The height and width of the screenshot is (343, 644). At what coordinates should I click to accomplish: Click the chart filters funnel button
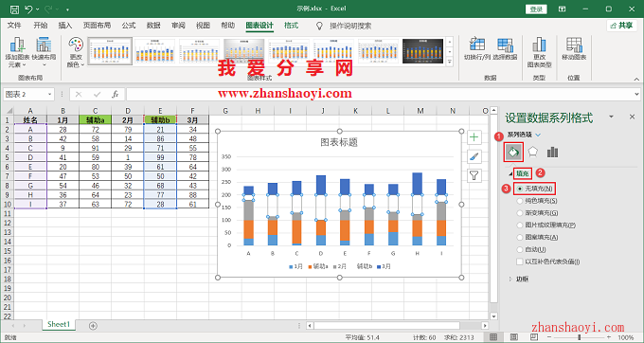pyautogui.click(x=474, y=176)
